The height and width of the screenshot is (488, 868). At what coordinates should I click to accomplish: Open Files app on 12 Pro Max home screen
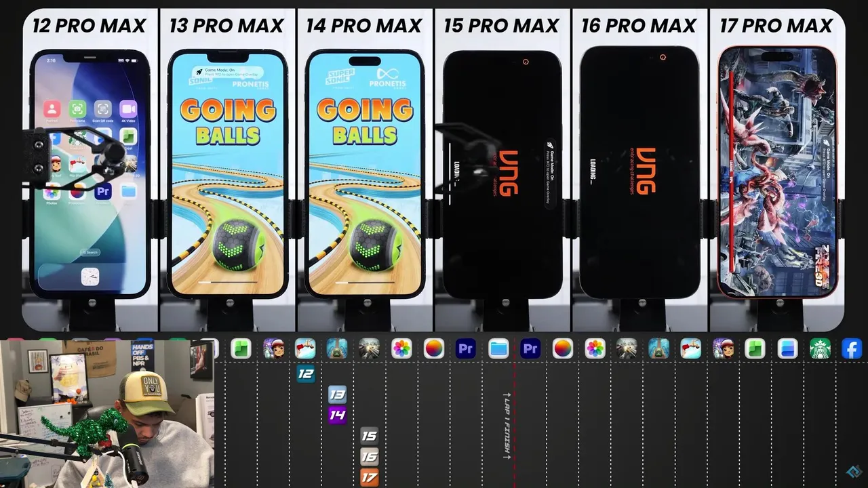[x=128, y=192]
